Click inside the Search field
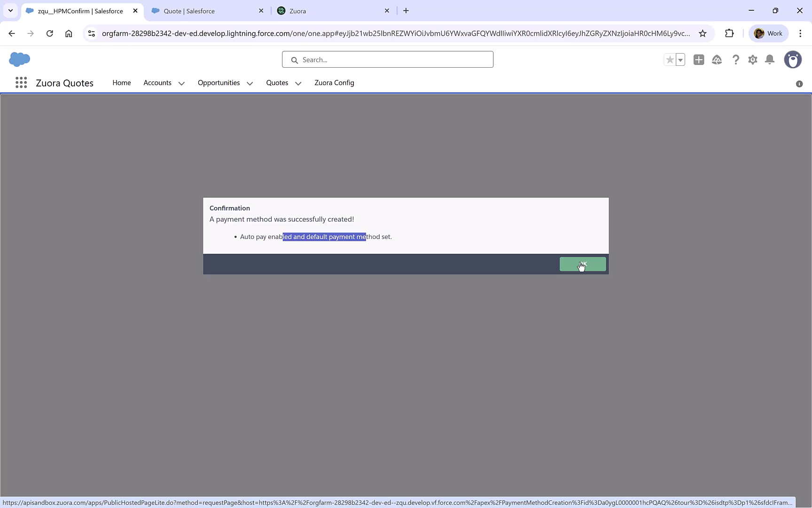812x508 pixels. coord(387,59)
